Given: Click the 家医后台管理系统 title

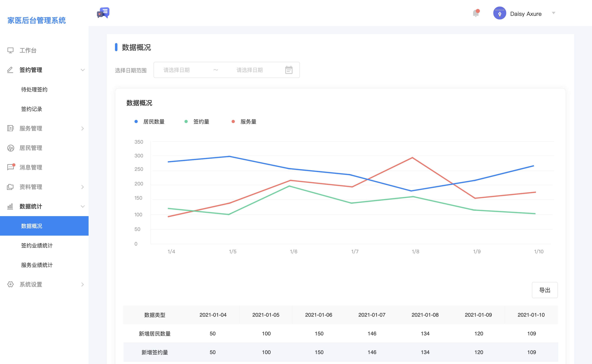Looking at the screenshot, I should (x=36, y=21).
